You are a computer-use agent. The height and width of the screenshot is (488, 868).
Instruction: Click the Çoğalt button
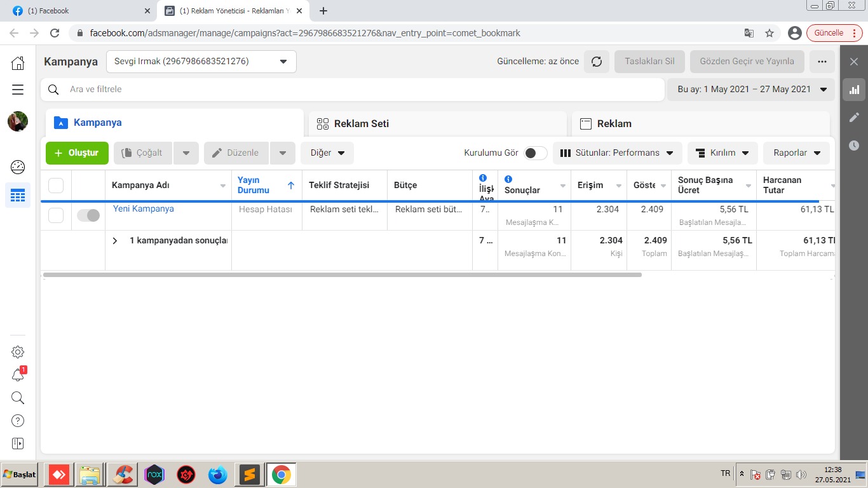(x=143, y=153)
